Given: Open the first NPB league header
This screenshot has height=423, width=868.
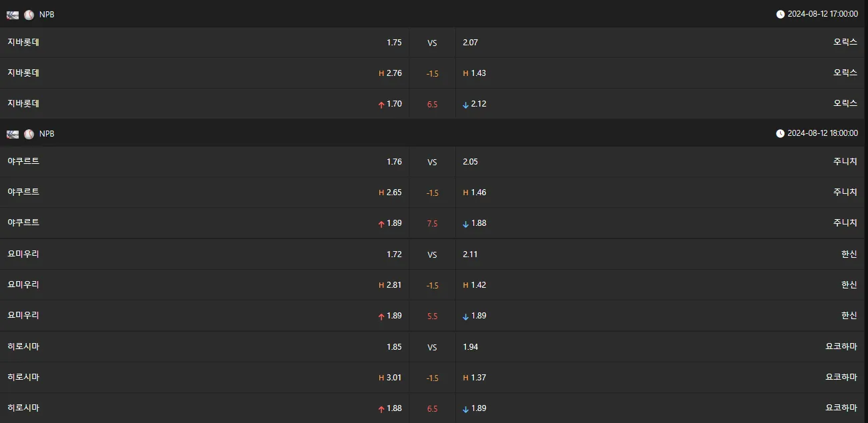Looking at the screenshot, I should [x=434, y=14].
